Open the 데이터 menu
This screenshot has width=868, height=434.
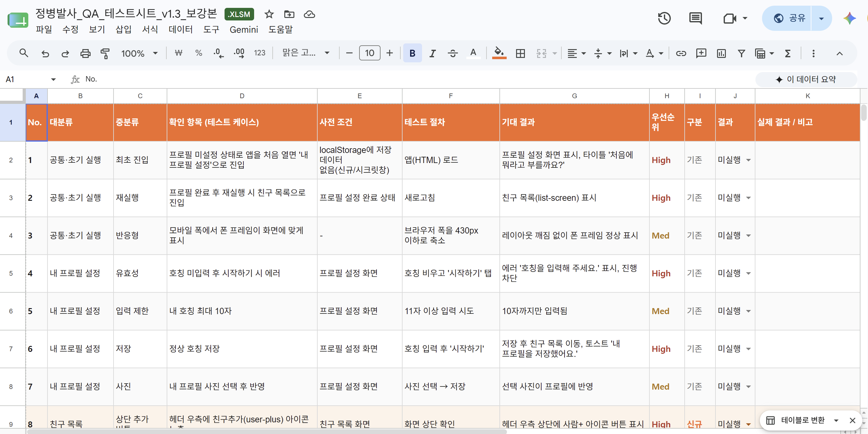coord(181,29)
